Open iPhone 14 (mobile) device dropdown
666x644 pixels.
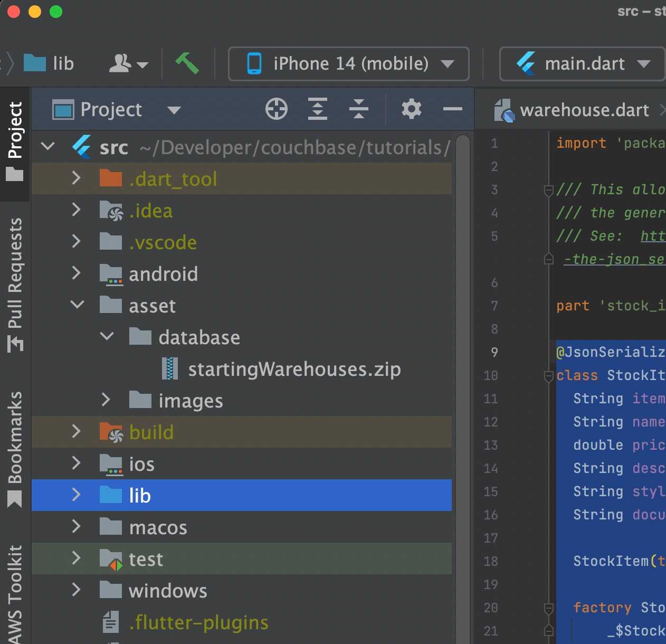(349, 64)
